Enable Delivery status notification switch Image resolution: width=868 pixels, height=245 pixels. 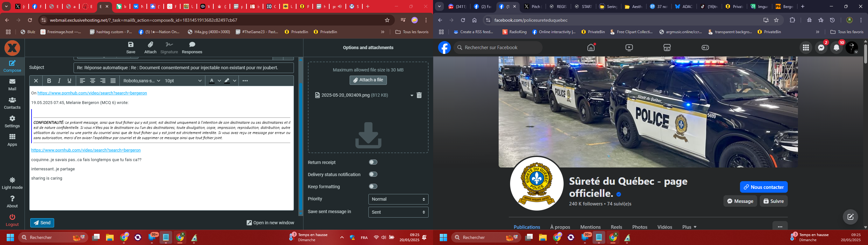(x=373, y=174)
